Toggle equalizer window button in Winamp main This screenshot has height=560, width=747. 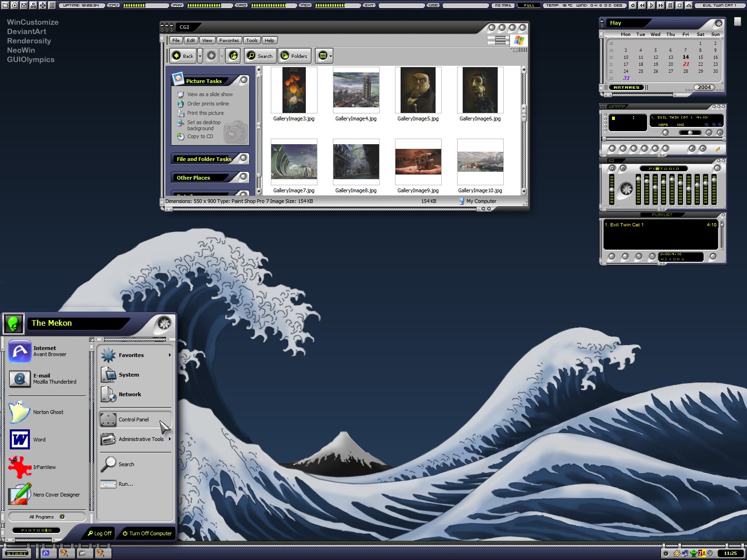click(709, 133)
